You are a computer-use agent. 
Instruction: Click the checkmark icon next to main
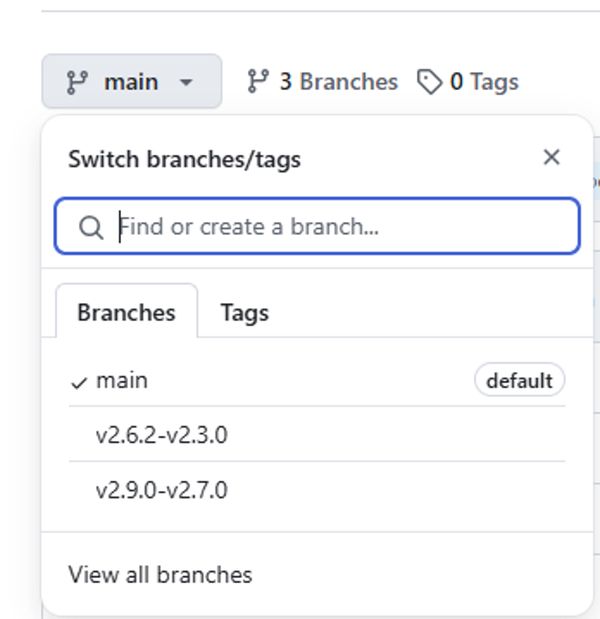(x=79, y=383)
